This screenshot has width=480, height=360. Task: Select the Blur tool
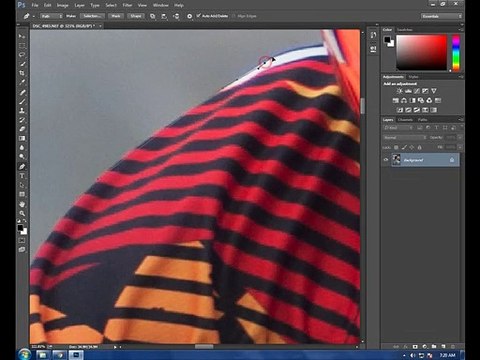[x=22, y=147]
